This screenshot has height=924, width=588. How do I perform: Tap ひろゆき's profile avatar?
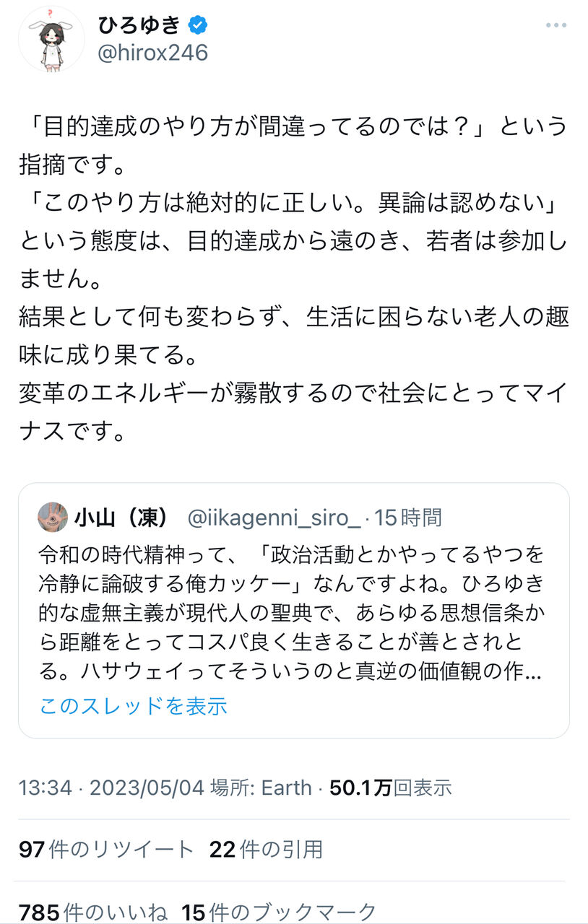tap(51, 39)
